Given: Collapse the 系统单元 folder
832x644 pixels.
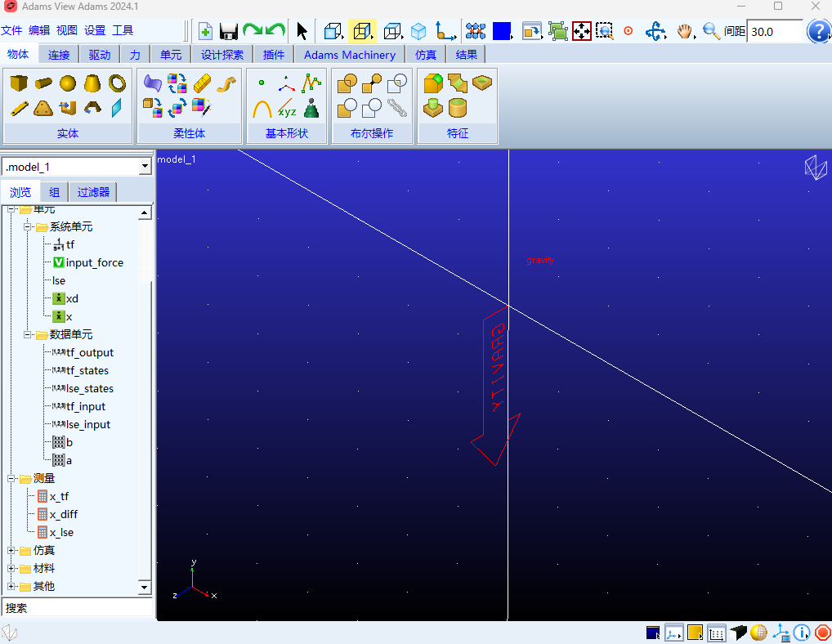Looking at the screenshot, I should [x=27, y=227].
